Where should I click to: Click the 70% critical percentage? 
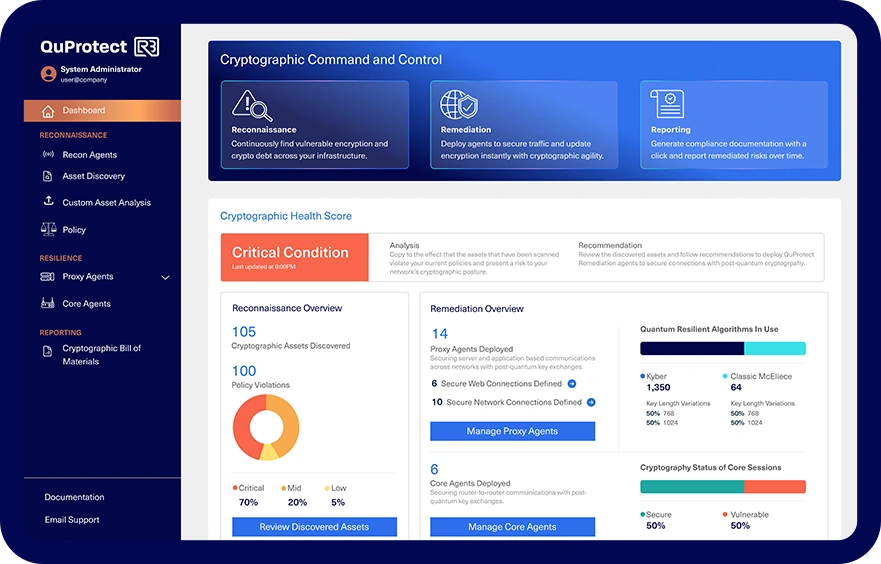tap(248, 502)
